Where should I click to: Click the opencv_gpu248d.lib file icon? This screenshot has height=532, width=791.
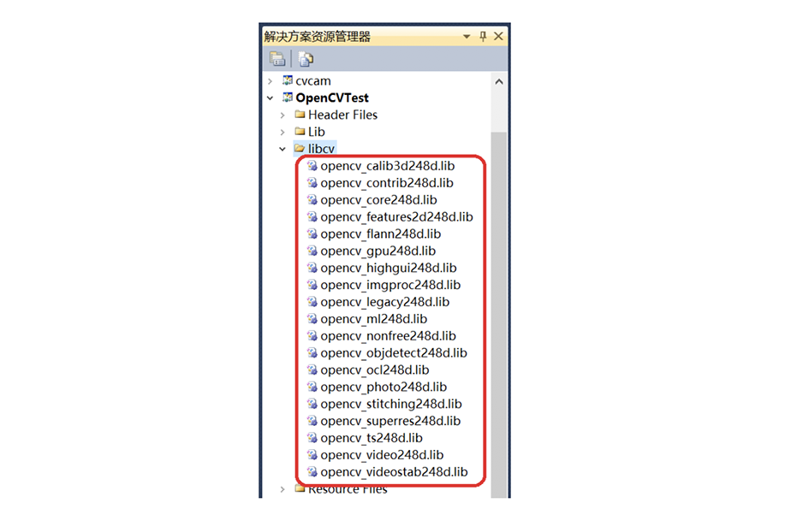pos(312,251)
